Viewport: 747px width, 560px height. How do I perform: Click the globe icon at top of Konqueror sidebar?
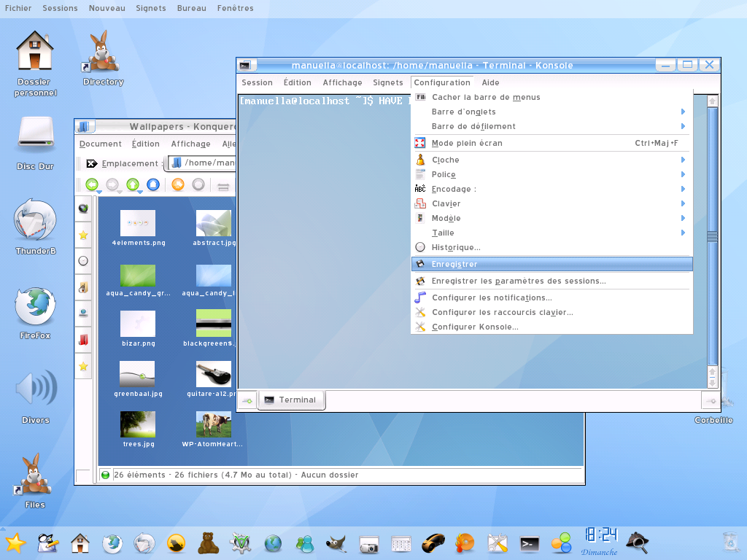[83, 208]
